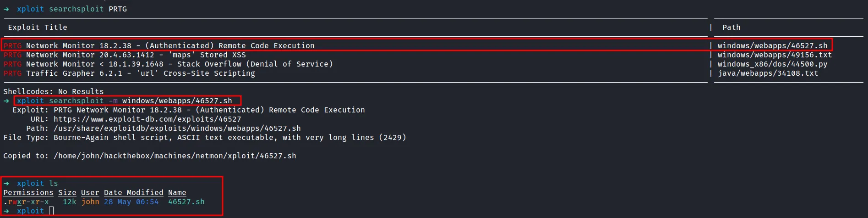Click the 'Copied to' destination path
The height and width of the screenshot is (218, 868).
175,156
